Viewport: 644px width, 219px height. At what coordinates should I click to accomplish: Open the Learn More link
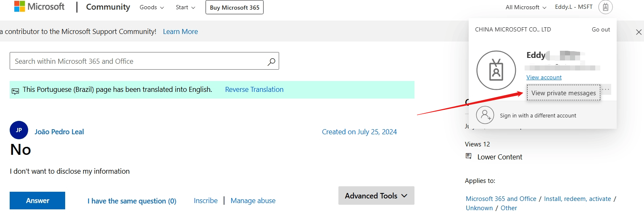(180, 31)
